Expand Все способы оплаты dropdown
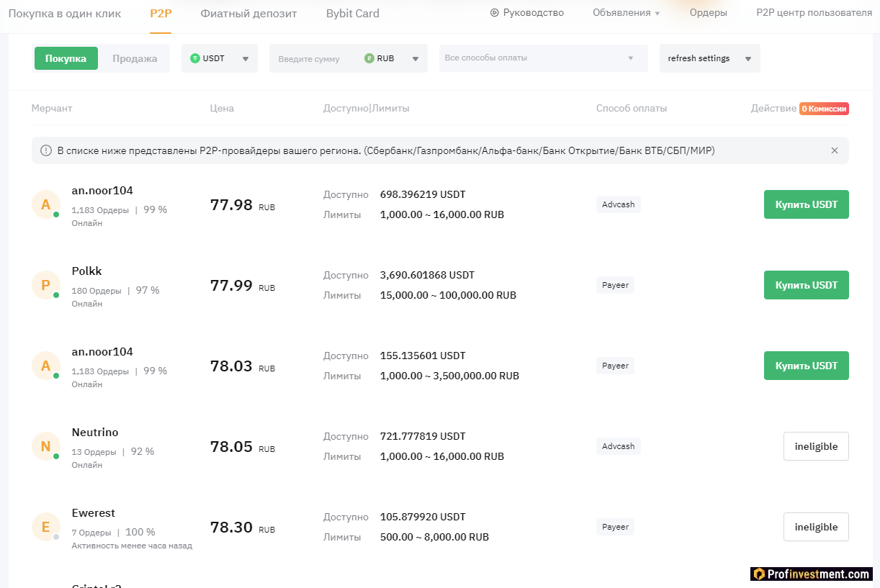 tap(544, 58)
